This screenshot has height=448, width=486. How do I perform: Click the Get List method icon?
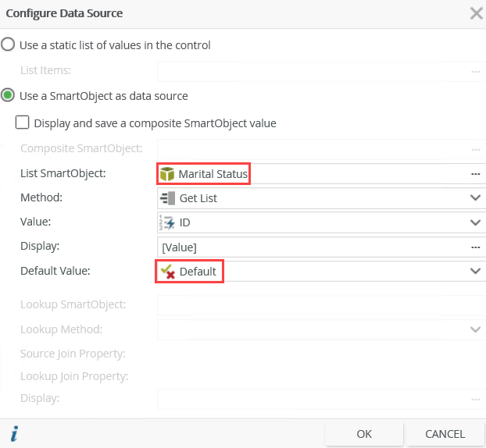pyautogui.click(x=167, y=198)
